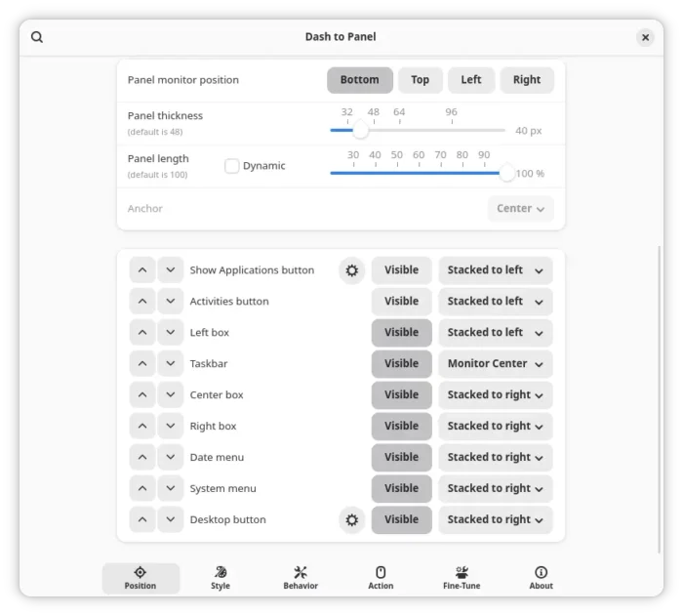683x616 pixels.
Task: Move Show Applications button down
Action: pos(171,270)
